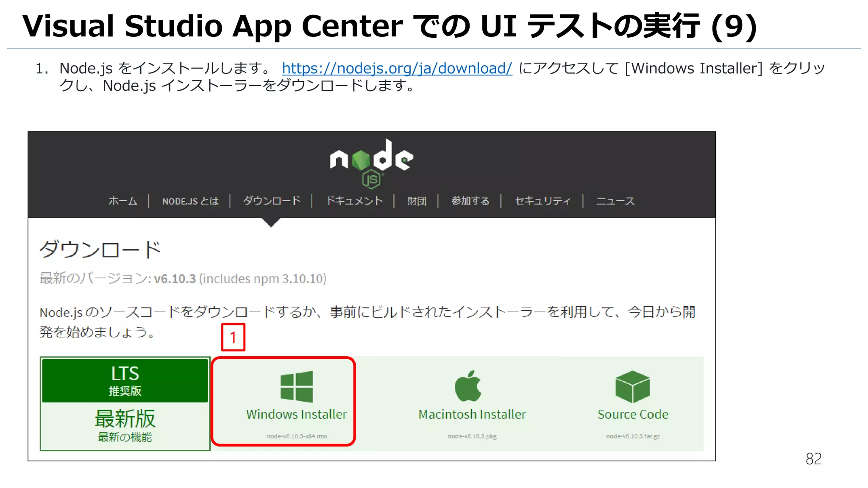Open the セキュリティ navigation item
868x488 pixels.
tap(542, 201)
